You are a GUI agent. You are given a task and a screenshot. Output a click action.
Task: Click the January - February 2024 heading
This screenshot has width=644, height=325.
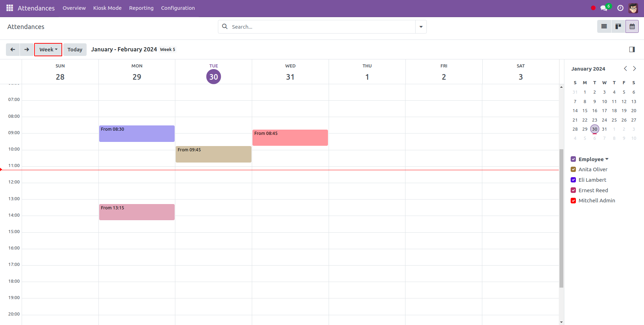pos(124,49)
